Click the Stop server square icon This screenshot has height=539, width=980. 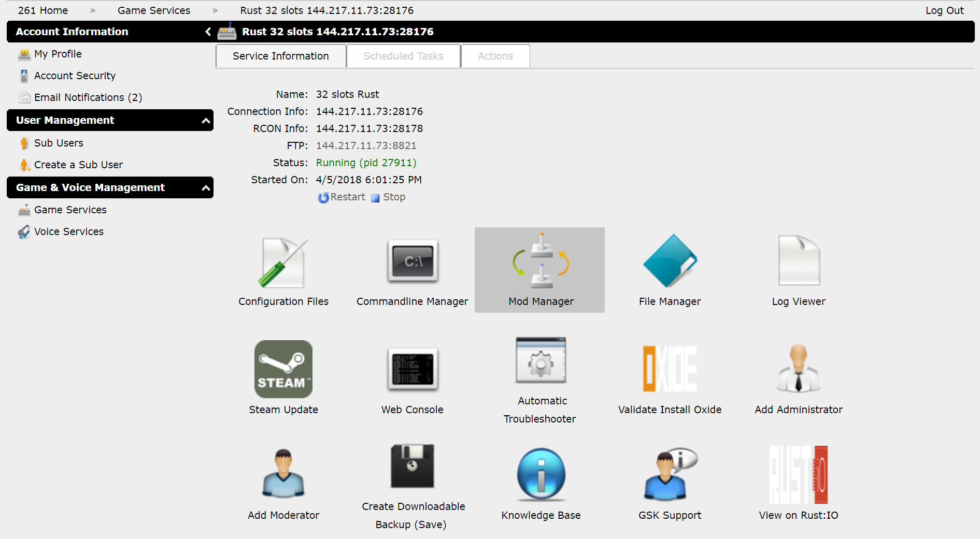[375, 198]
